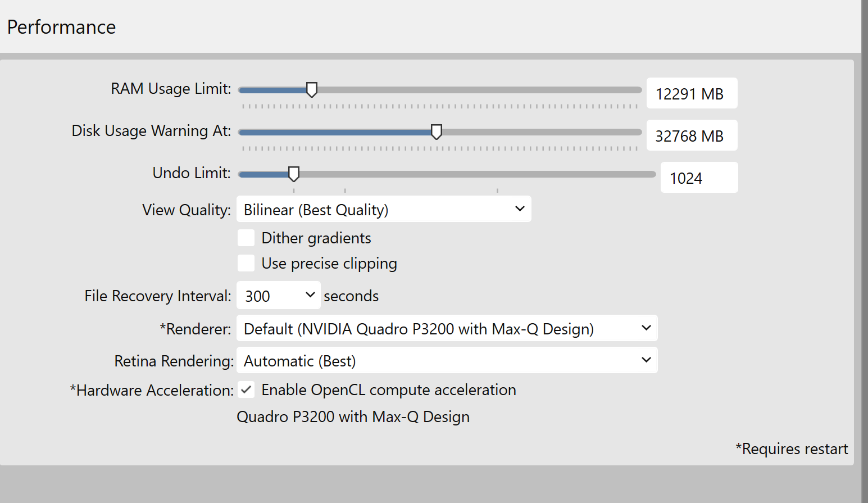Screen dimensions: 868x503
Task: Enable the Dither gradients checkbox
Action: coord(246,238)
